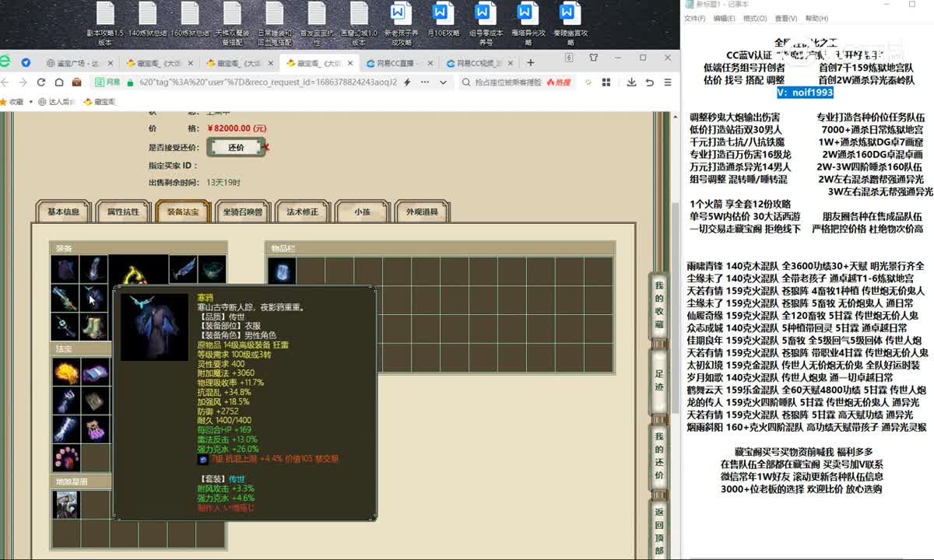Open desktop document 新老孩子养成攻略
This screenshot has width=934, height=560.
pos(400,24)
